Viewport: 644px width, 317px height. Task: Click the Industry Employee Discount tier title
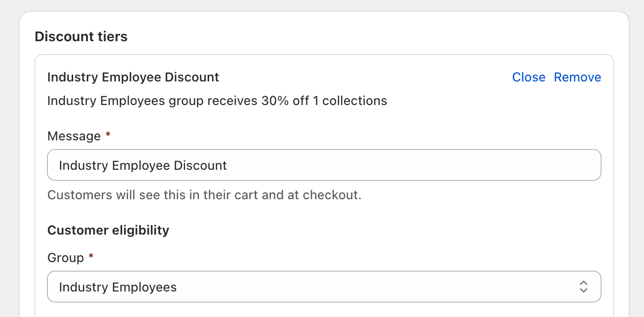point(133,78)
